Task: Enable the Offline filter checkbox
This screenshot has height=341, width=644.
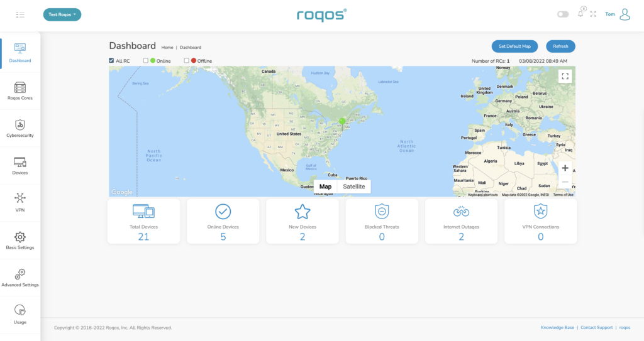Action: (x=186, y=60)
